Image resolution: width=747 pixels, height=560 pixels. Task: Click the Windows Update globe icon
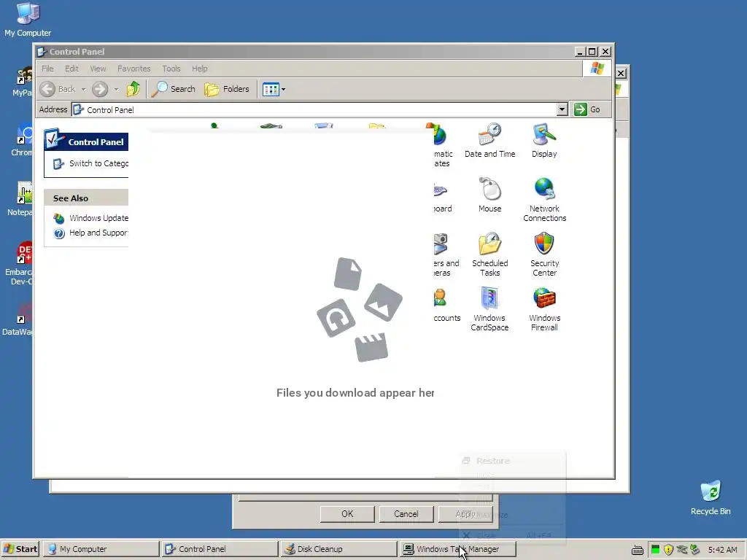59,219
